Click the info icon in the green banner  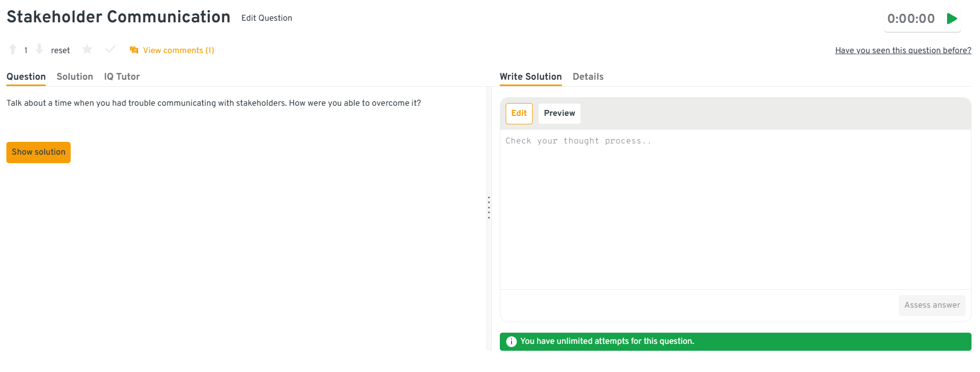point(511,342)
